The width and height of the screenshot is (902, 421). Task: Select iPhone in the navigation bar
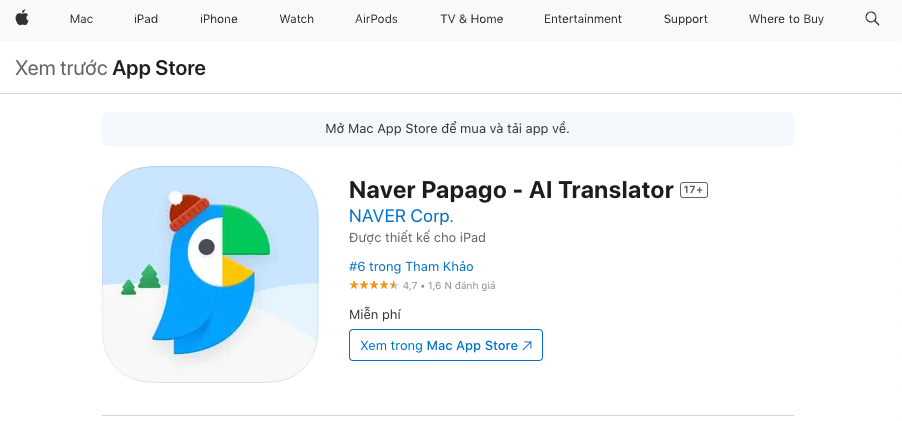(x=218, y=19)
